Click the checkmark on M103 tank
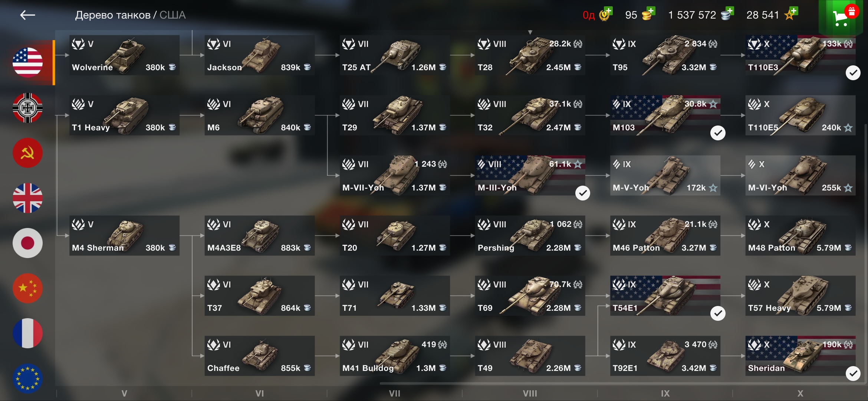This screenshot has width=868, height=401. (718, 133)
